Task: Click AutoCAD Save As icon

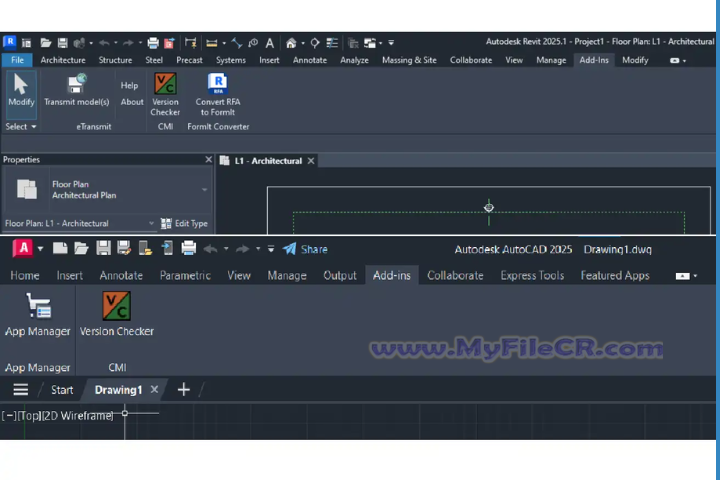Action: click(124, 248)
